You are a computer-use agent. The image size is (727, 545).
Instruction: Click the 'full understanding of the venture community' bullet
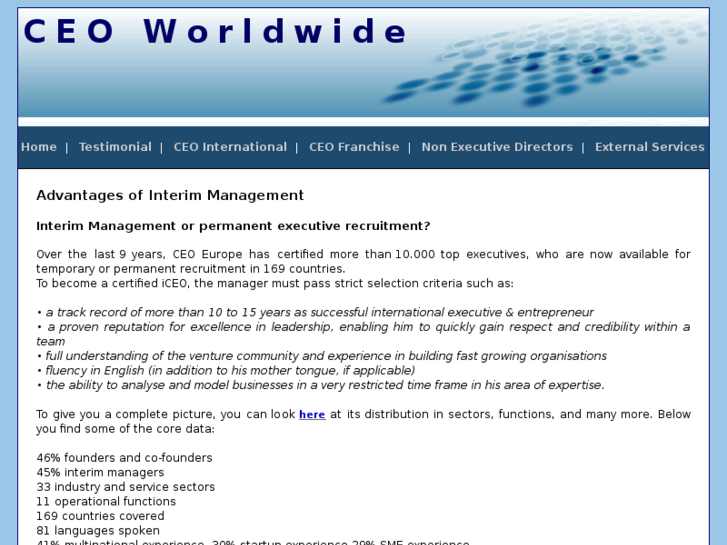(x=321, y=356)
